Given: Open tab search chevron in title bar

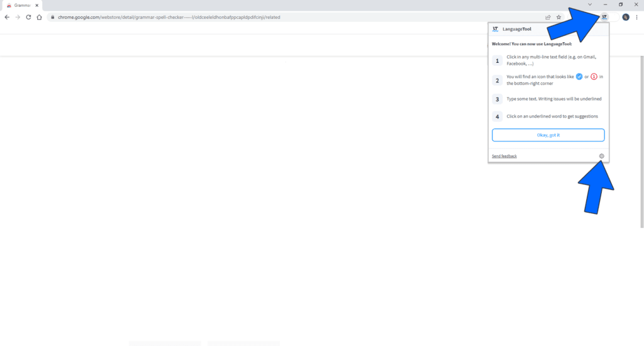Looking at the screenshot, I should pyautogui.click(x=590, y=4).
